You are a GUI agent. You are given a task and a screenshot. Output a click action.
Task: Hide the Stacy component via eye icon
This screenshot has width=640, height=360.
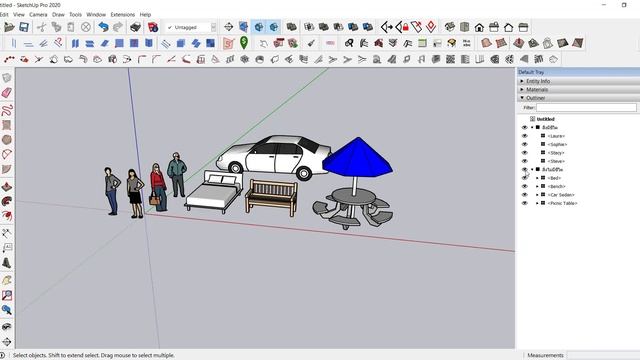[x=525, y=153]
